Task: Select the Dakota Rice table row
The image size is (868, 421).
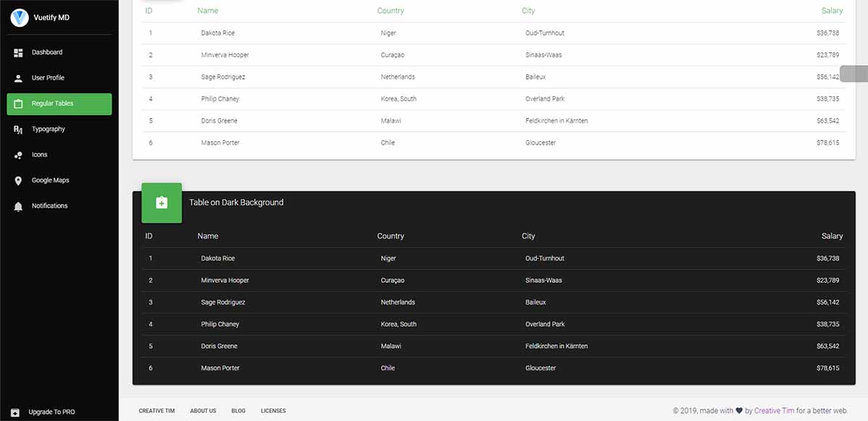Action: [x=434, y=33]
